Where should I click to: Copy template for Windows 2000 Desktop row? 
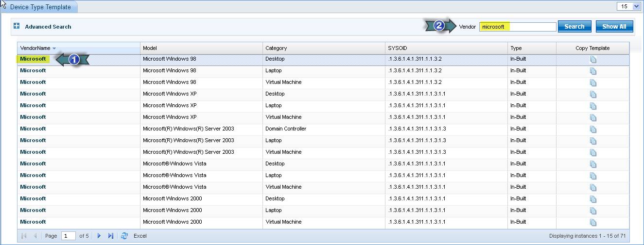pos(592,199)
